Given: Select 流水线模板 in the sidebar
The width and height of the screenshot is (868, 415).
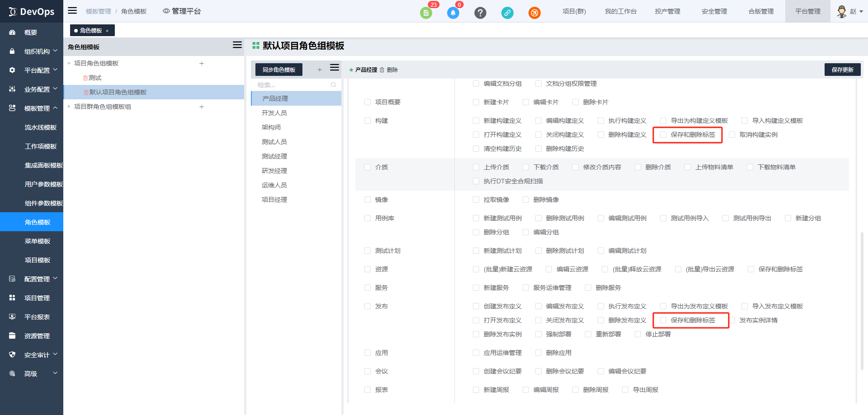Looking at the screenshot, I should 41,127.
